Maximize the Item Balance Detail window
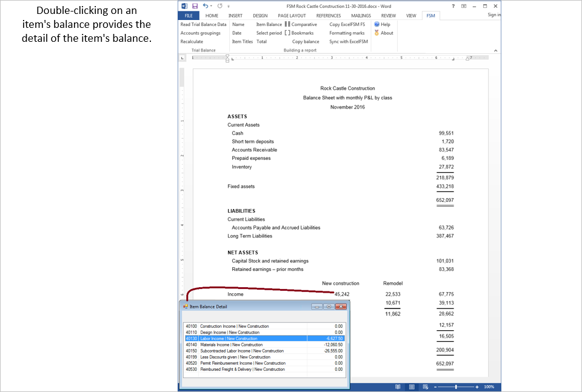This screenshot has width=582, height=392. (x=329, y=307)
